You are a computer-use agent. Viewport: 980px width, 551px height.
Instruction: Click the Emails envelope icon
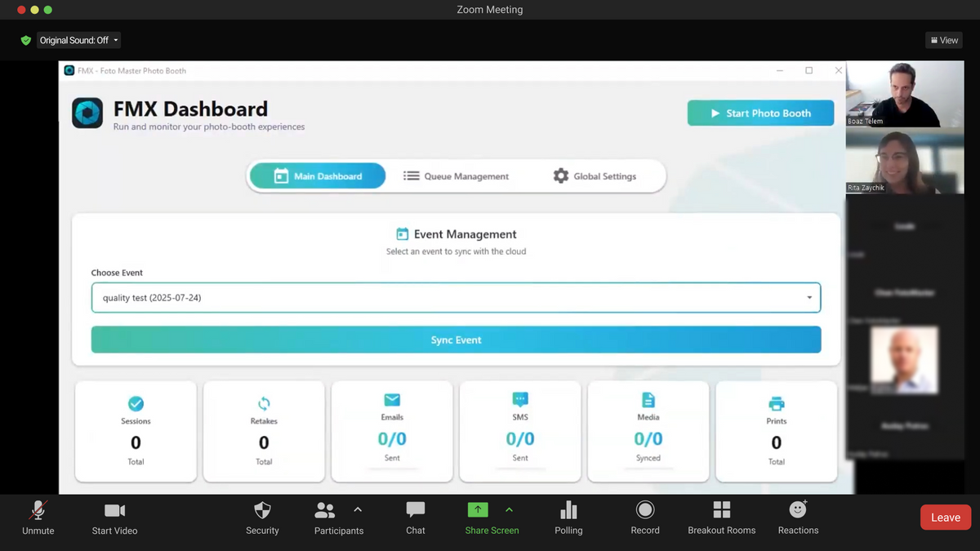click(x=392, y=400)
